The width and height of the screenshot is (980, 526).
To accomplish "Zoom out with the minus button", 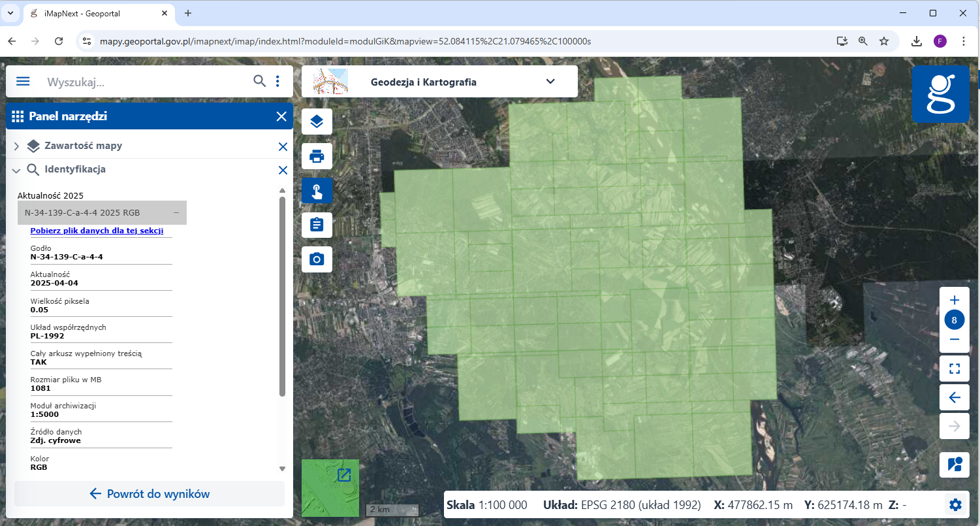I will 954,340.
